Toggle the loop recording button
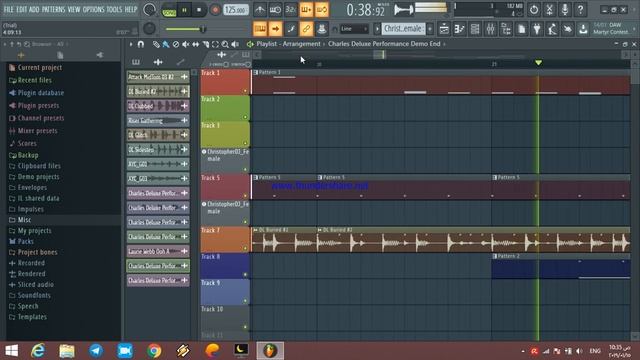 pyautogui.click(x=322, y=10)
